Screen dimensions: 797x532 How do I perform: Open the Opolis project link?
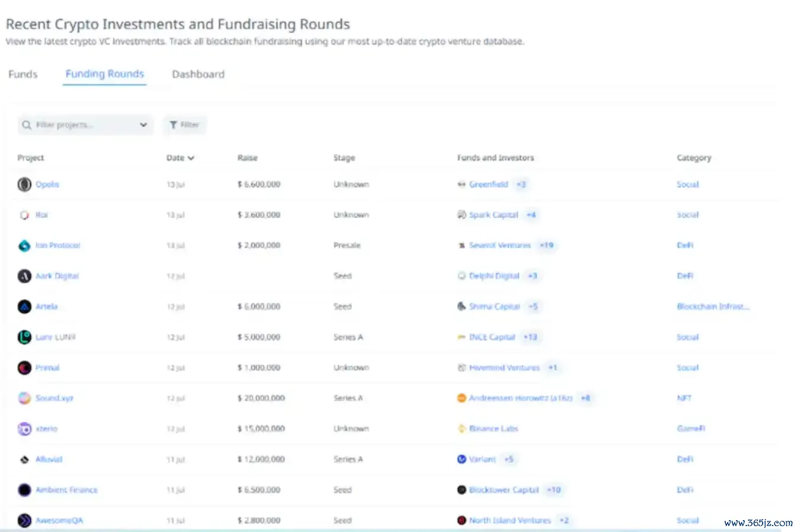pyautogui.click(x=47, y=184)
